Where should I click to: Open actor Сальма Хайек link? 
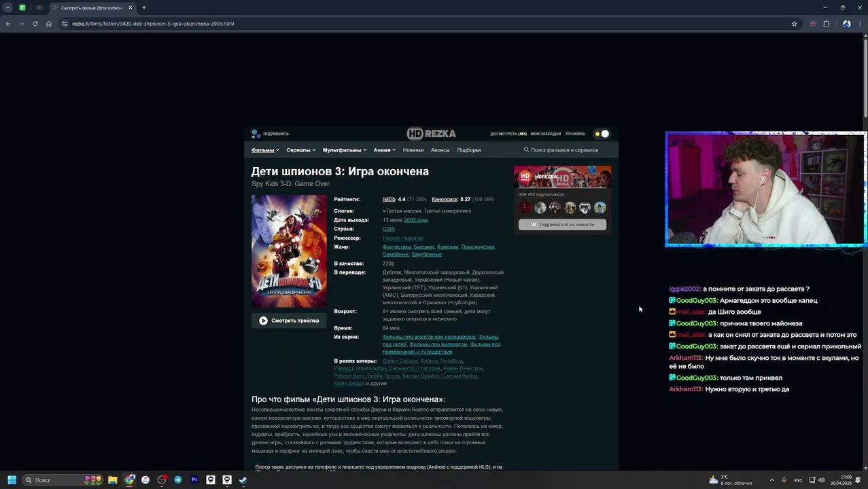(x=459, y=376)
